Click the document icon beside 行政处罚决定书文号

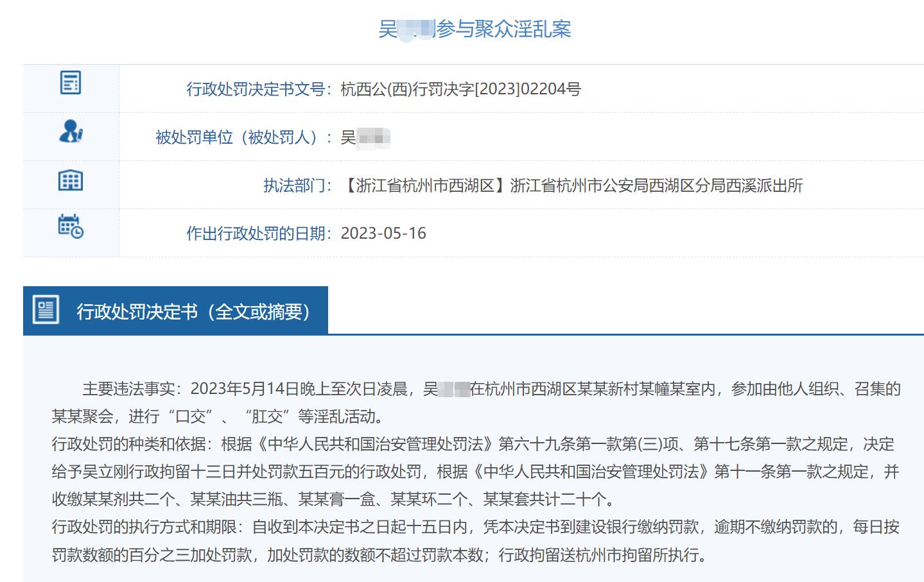[x=71, y=83]
